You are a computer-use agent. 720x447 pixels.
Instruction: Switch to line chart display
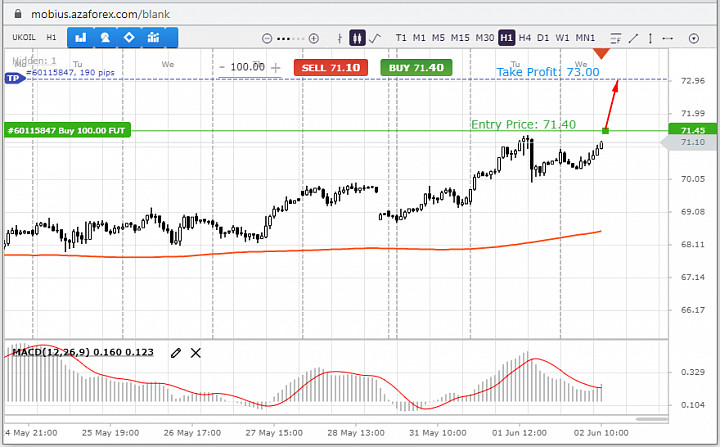(x=375, y=38)
